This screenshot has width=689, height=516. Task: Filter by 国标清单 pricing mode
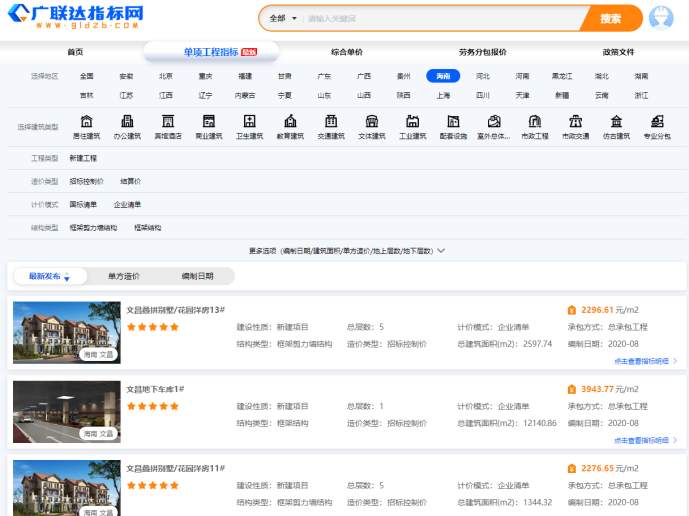pyautogui.click(x=83, y=205)
